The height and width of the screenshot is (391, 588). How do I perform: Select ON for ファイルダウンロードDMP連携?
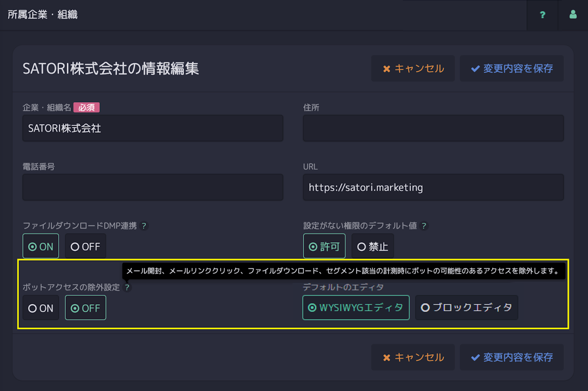point(41,246)
